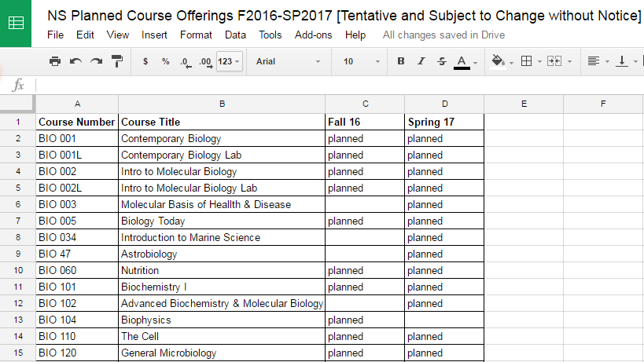
Task: Expand the merge cells dropdown arrow
Action: (x=569, y=62)
